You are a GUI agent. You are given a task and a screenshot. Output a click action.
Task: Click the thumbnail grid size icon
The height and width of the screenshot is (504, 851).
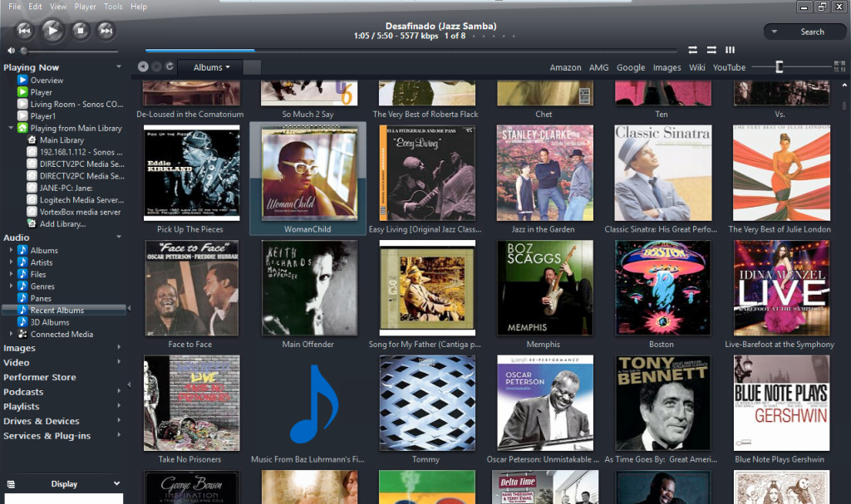[839, 66]
